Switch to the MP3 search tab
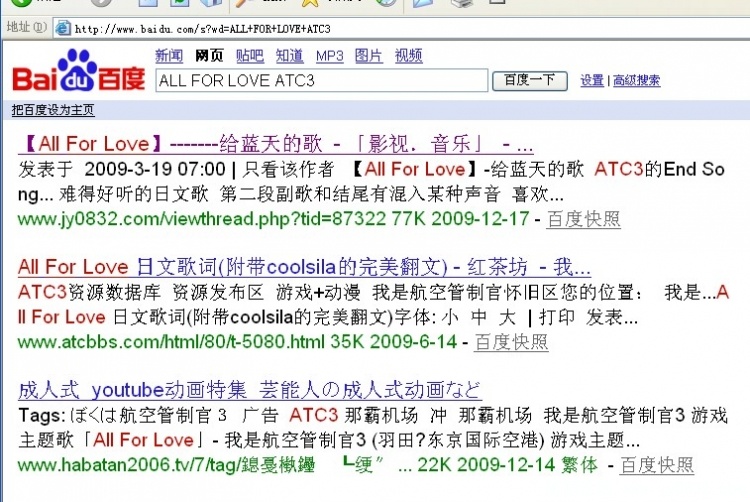The width and height of the screenshot is (750, 502). [x=330, y=56]
